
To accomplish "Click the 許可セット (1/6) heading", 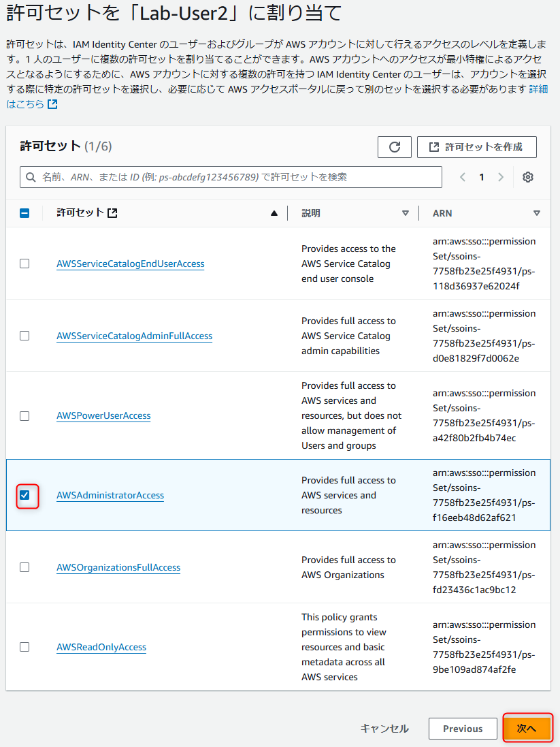I will (x=66, y=146).
